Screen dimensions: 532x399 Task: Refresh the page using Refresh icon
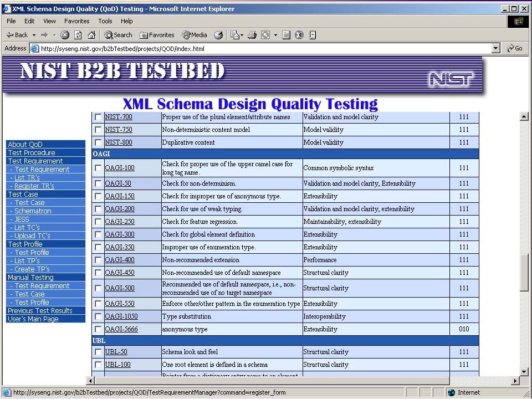[78, 35]
